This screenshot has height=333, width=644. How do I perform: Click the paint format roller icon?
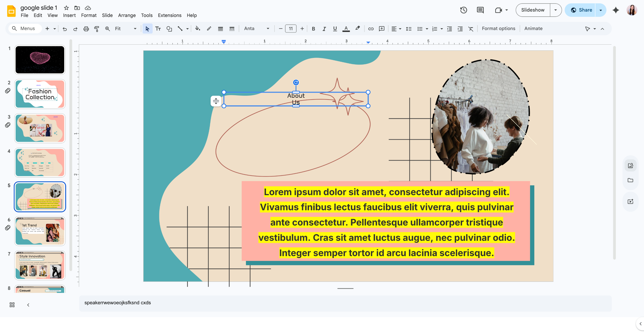click(x=97, y=29)
